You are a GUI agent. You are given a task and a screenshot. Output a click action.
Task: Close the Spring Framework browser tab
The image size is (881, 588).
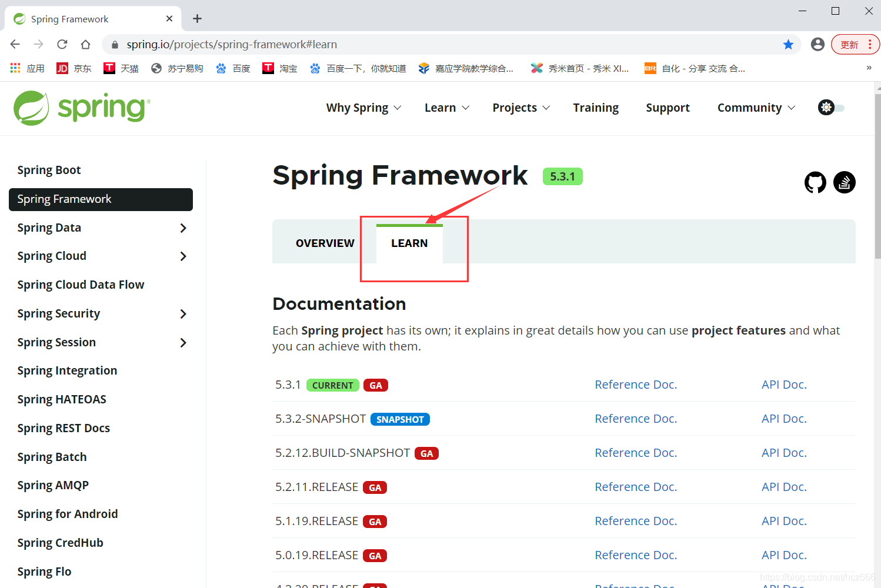(169, 19)
